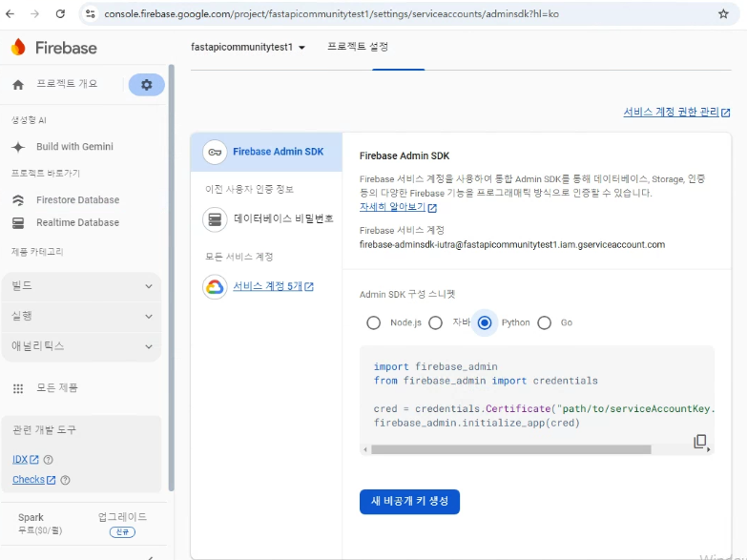Select the Node.js radio button
747x560 pixels.
point(374,322)
